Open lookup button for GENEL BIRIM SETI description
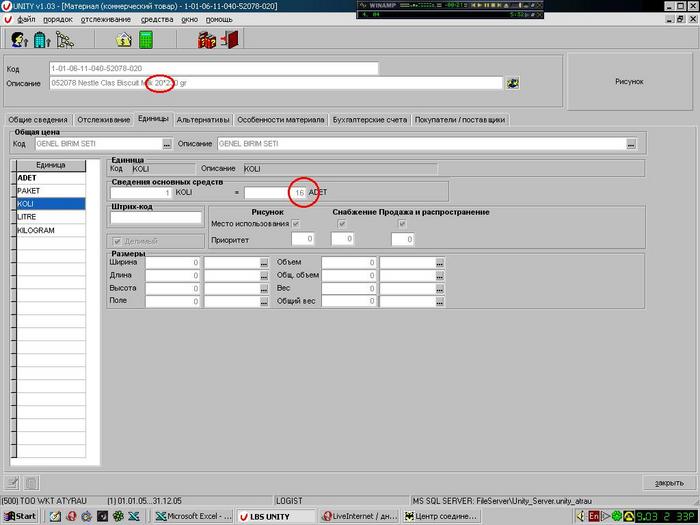700x525 pixels. tap(631, 144)
